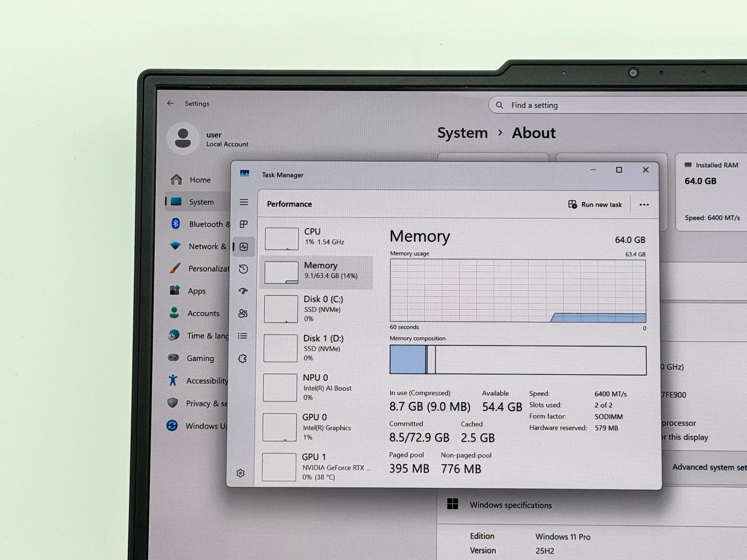
Task: Click System breadcrumb link
Action: 462,133
